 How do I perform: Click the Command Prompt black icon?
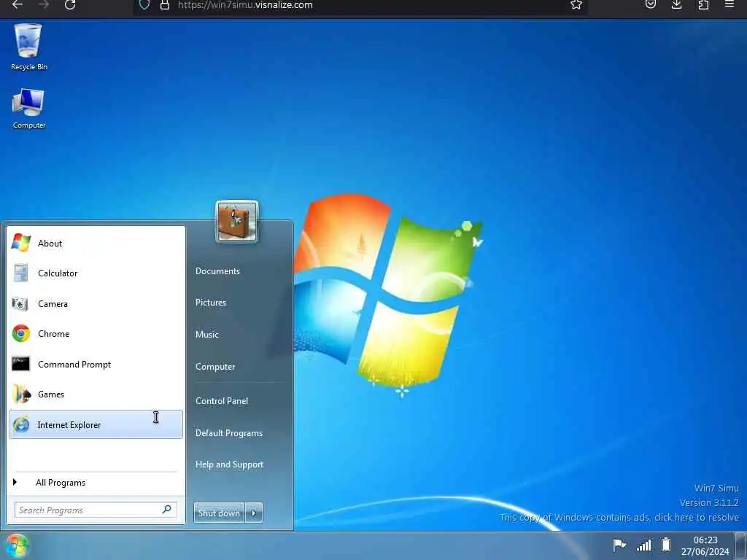coord(20,364)
